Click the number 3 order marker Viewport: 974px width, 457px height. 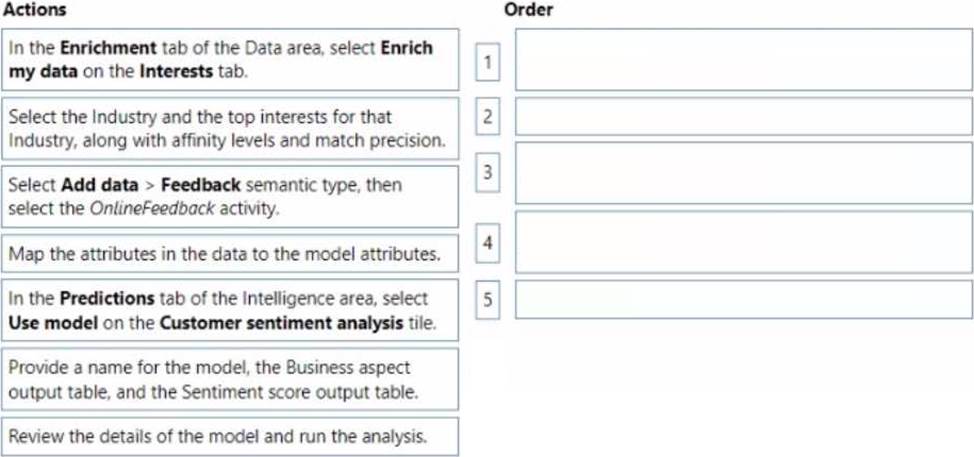coord(488,173)
